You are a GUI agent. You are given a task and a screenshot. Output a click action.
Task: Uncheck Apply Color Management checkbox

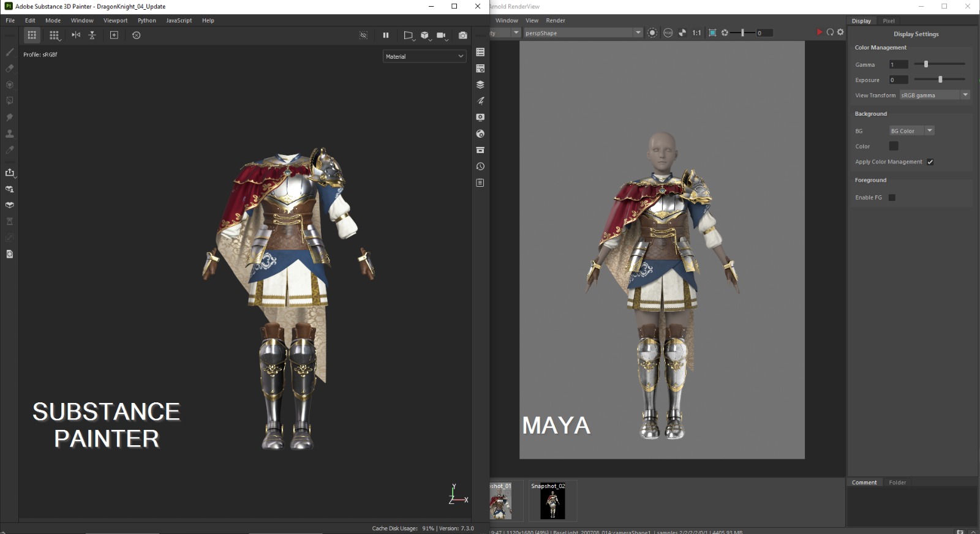(x=930, y=162)
